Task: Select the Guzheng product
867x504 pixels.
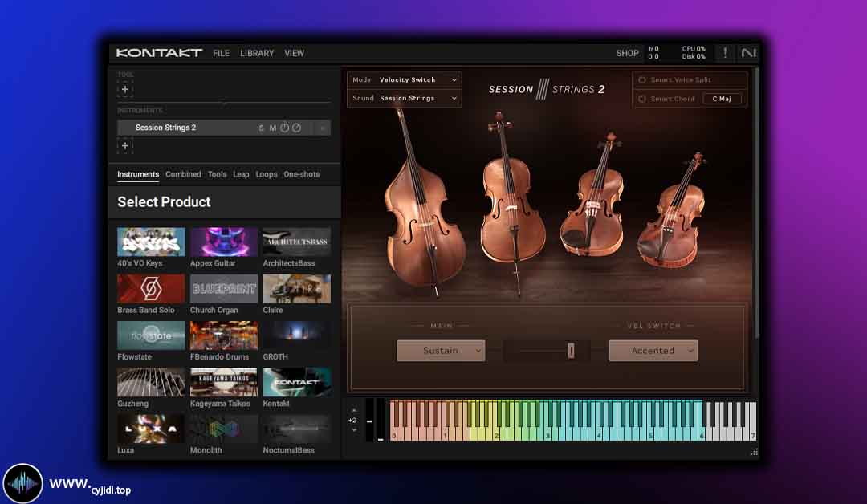Action: (151, 388)
